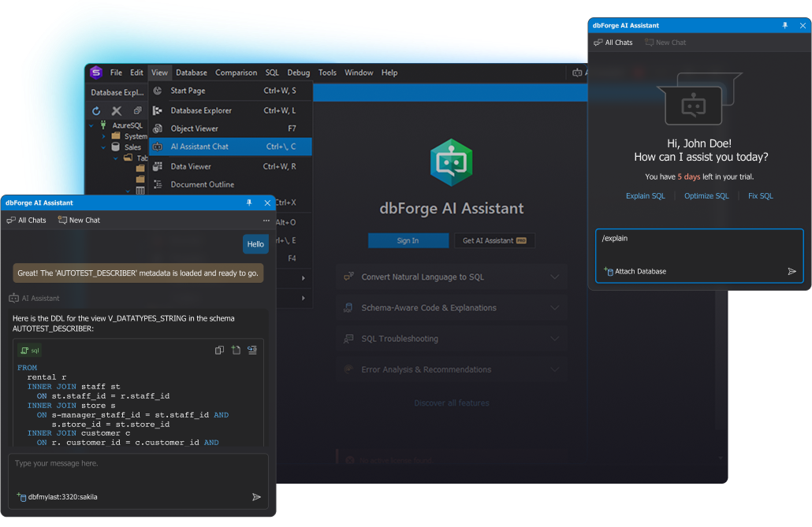
Task: Click Get AI Assistant PRO button
Action: pyautogui.click(x=494, y=241)
